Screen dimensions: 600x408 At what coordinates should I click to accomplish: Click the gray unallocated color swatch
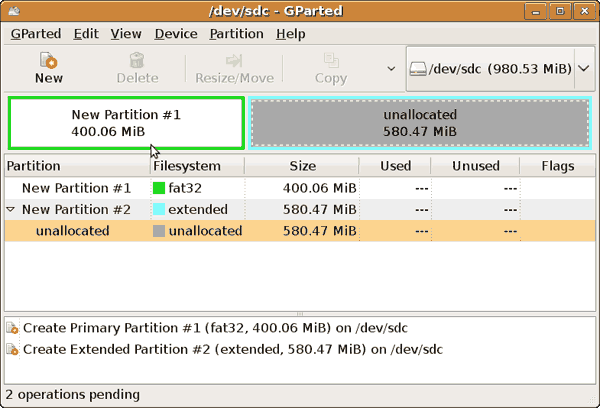tap(159, 231)
